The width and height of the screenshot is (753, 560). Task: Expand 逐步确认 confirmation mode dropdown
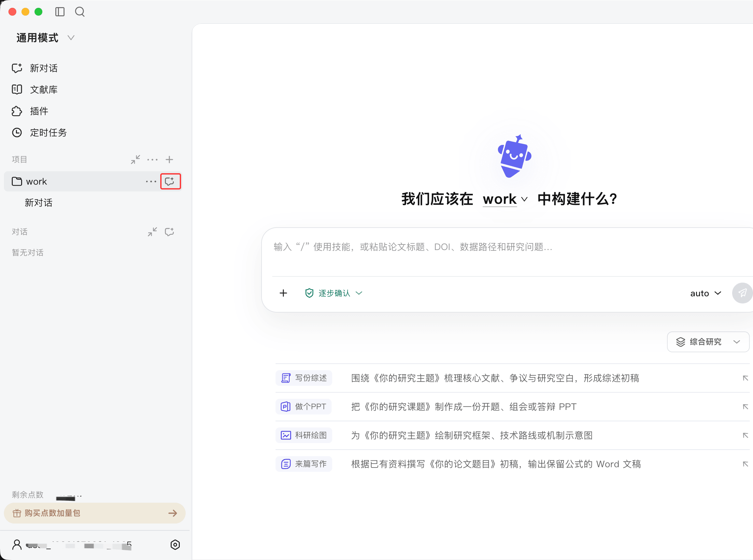click(x=334, y=293)
